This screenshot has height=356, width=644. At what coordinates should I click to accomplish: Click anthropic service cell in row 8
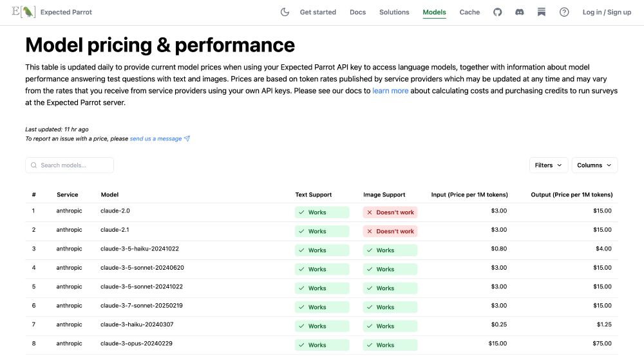pyautogui.click(x=69, y=343)
